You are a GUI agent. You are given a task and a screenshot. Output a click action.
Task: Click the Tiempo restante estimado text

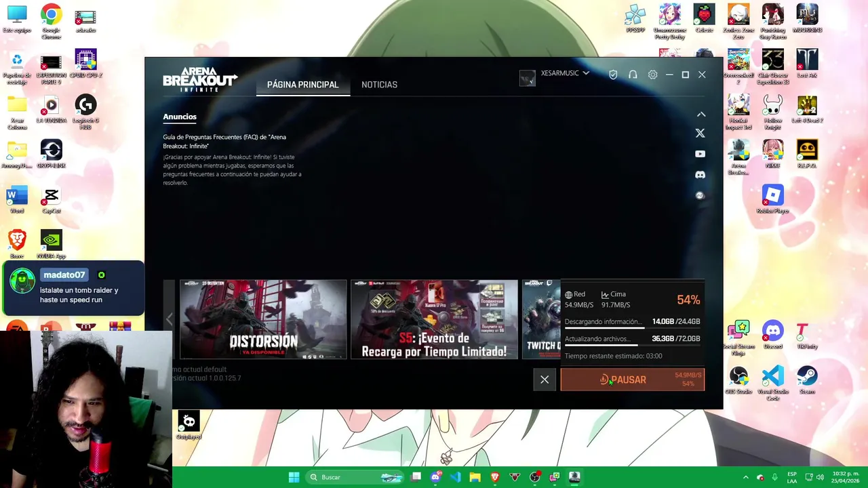(613, 356)
